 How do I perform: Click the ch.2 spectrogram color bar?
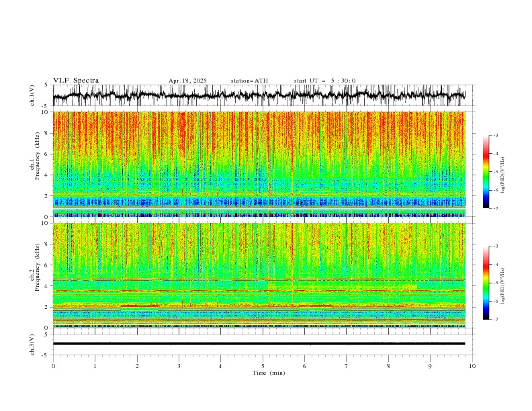coord(486,283)
